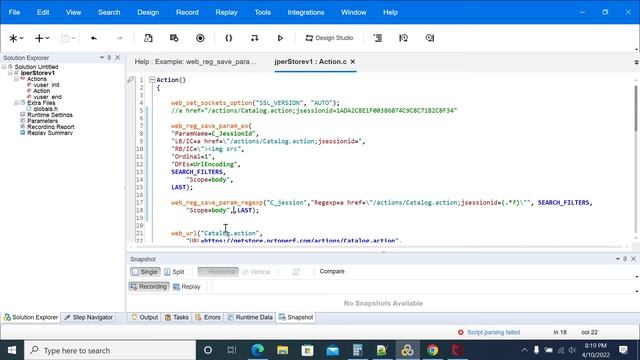Open Snapshot panel options dropdown

pos(618,259)
